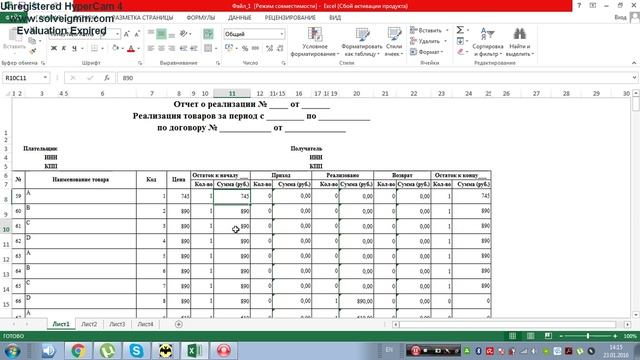
Task: Click the copy icon
Action: coord(32,40)
